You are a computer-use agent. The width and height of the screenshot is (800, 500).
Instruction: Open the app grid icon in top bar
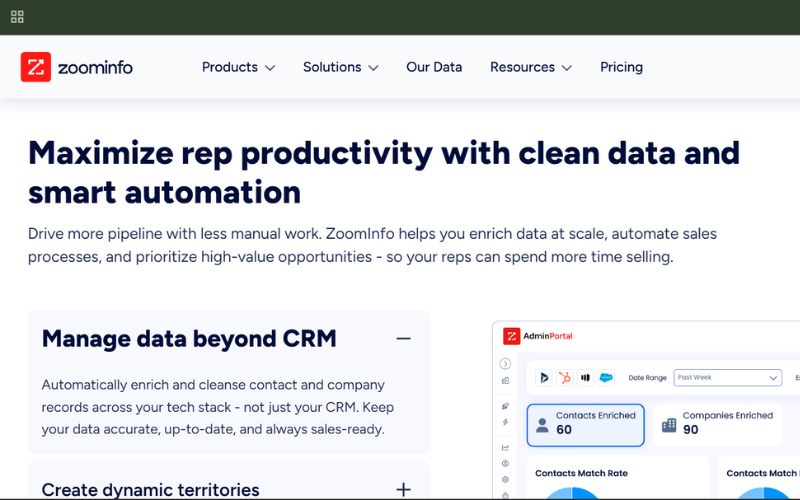[x=17, y=17]
